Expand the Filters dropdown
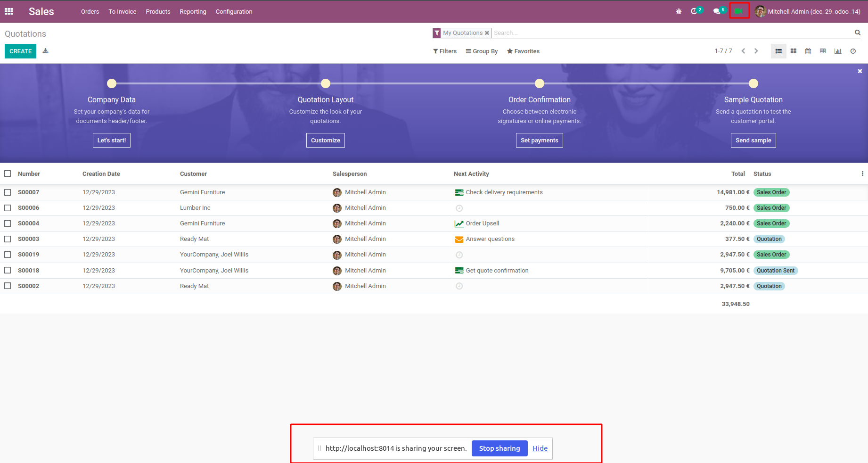The height and width of the screenshot is (463, 868). 445,51
